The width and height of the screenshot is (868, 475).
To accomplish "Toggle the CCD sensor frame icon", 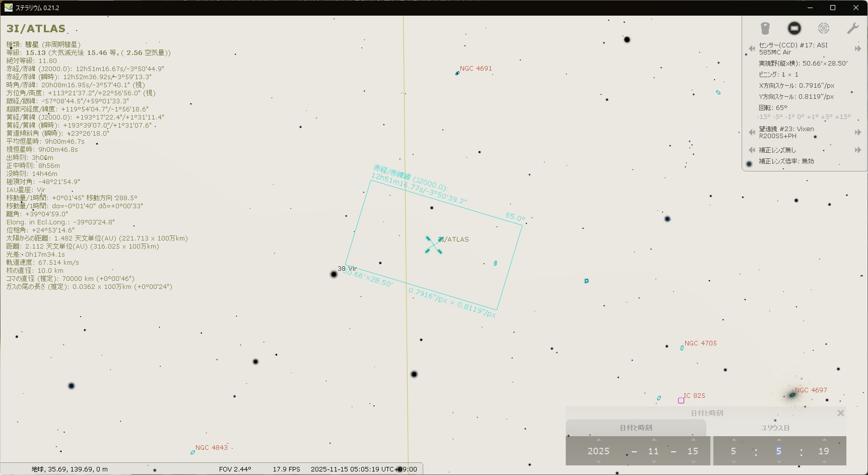I will click(x=794, y=28).
